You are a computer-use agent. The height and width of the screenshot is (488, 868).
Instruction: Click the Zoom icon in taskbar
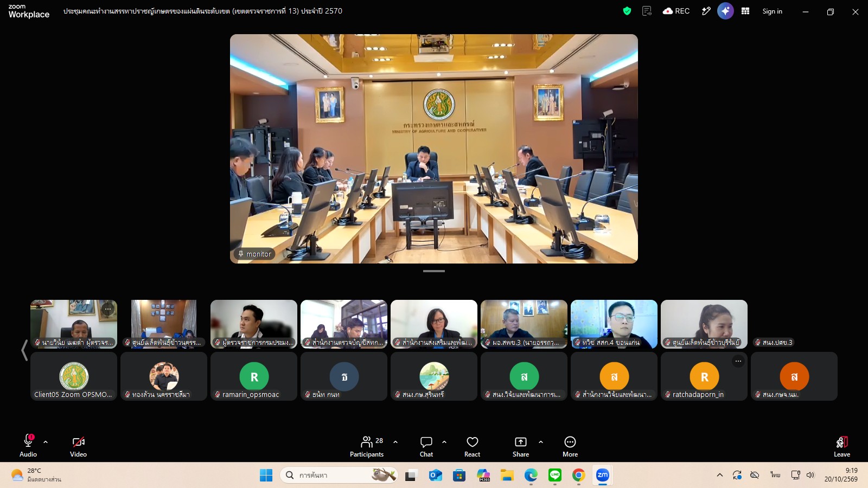[603, 476]
